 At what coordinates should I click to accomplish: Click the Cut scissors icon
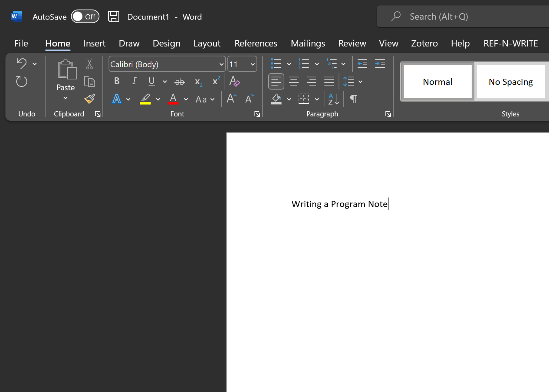pos(89,64)
